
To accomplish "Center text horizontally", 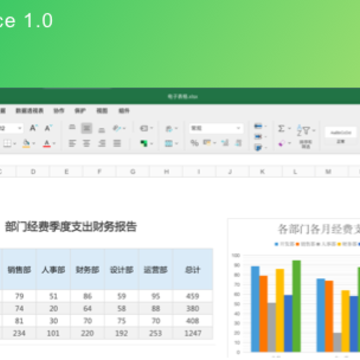I will point(87,143).
